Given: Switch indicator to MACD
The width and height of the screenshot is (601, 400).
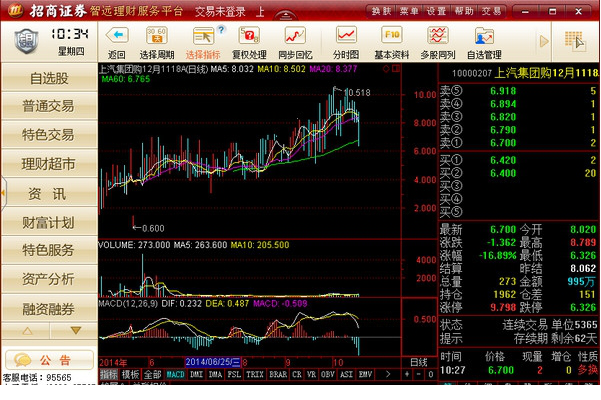Looking at the screenshot, I should (x=176, y=374).
